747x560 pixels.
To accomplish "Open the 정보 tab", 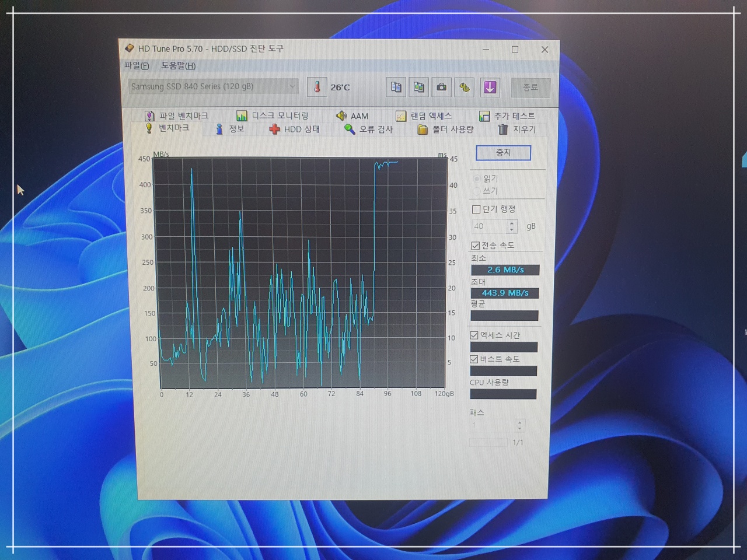I will click(x=230, y=129).
